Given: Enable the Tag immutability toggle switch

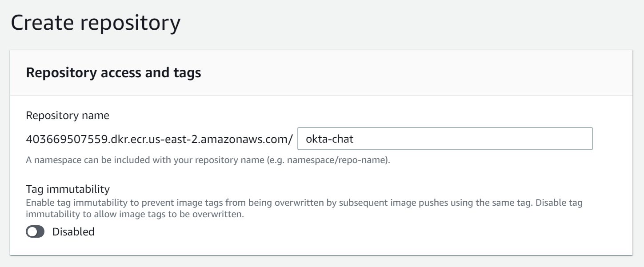Looking at the screenshot, I should pyautogui.click(x=36, y=231).
